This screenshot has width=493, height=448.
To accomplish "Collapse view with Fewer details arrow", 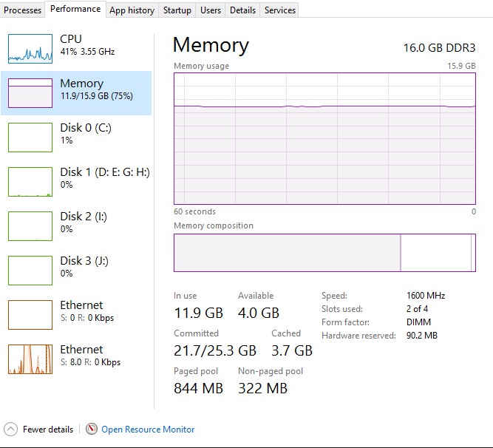I will pos(10,429).
